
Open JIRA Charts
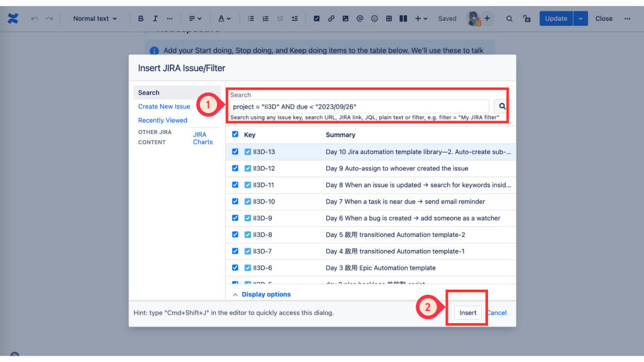pyautogui.click(x=203, y=138)
